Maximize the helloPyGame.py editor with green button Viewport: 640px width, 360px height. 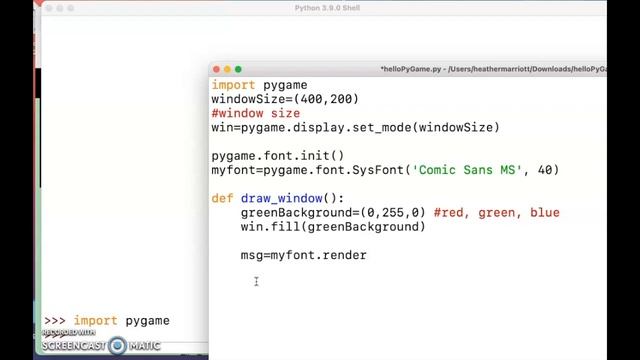[x=238, y=69]
